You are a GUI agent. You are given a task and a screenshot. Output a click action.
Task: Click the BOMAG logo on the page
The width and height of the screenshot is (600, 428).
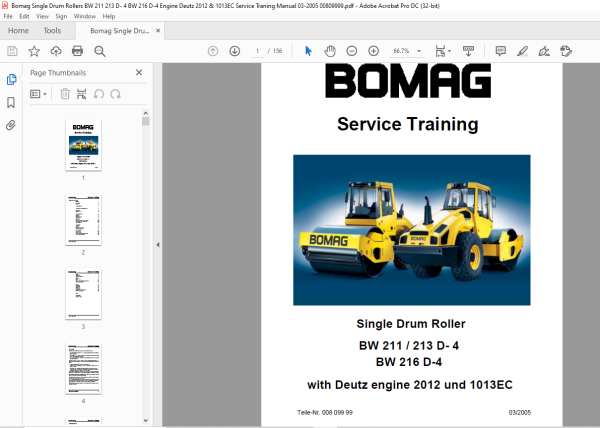click(408, 81)
